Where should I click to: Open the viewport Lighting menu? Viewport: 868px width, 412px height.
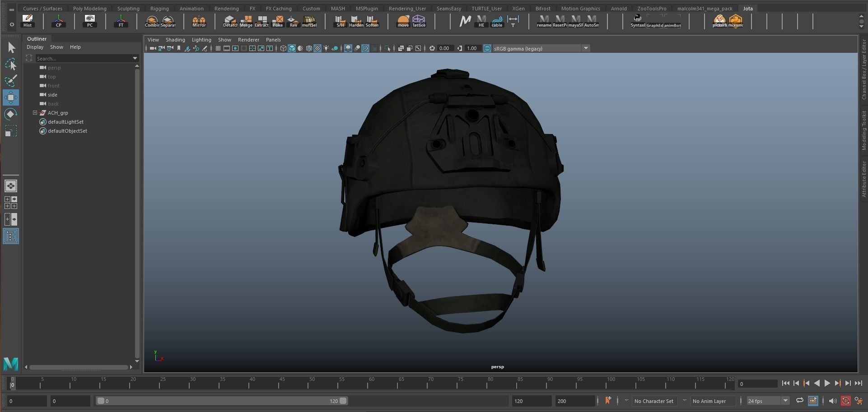pos(201,40)
